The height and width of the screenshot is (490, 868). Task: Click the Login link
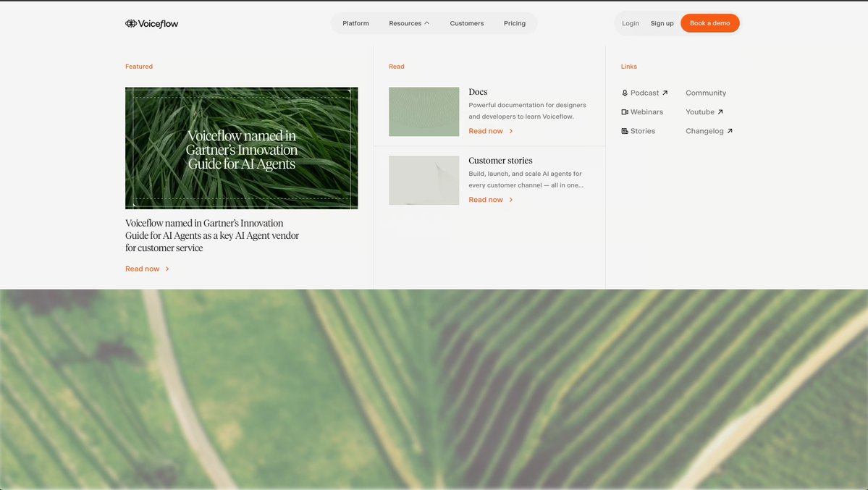[630, 23]
